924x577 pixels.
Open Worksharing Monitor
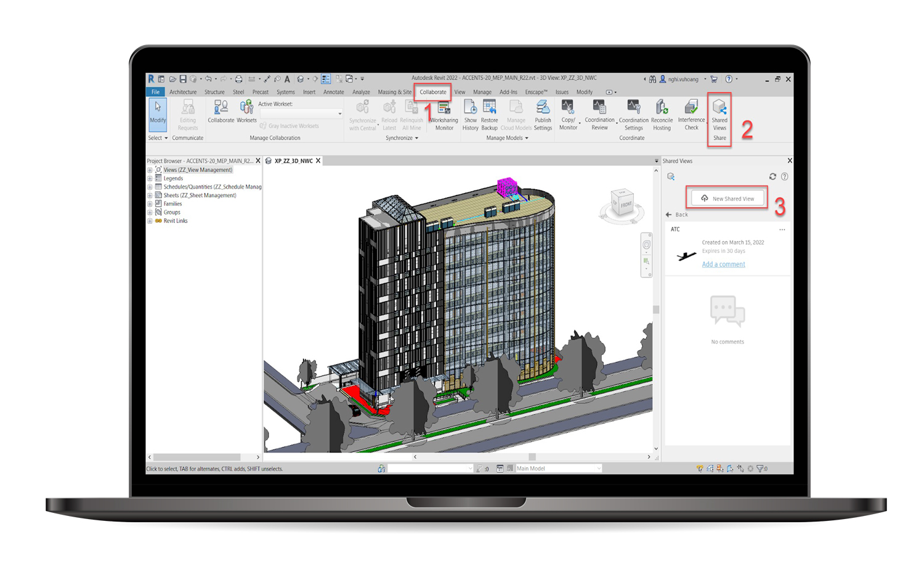click(444, 115)
